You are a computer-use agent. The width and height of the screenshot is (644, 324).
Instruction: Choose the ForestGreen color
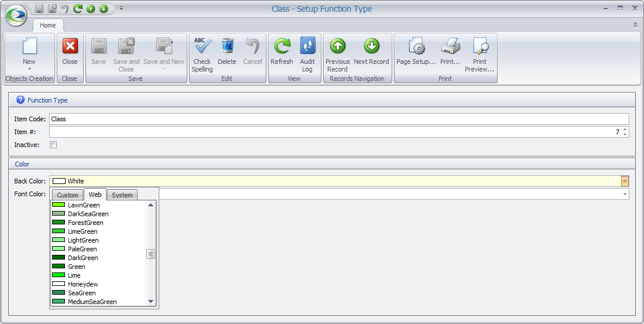coord(98,223)
